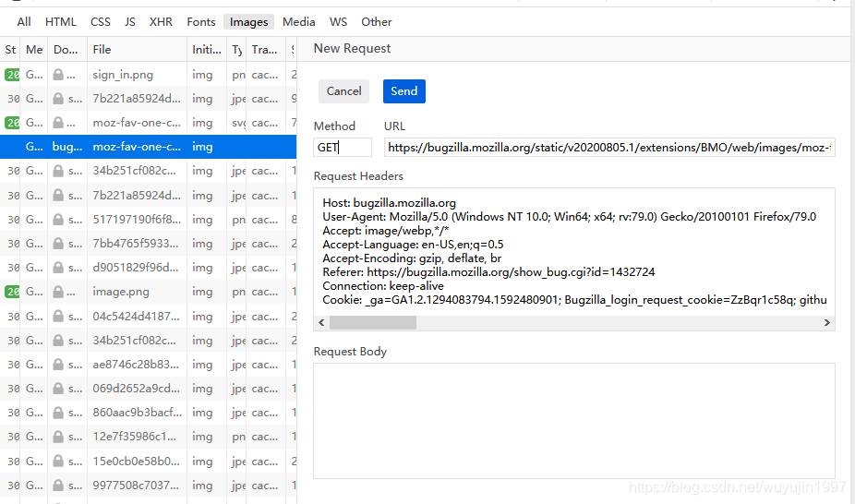This screenshot has height=504, width=855.
Task: Filter requests by Other
Action: [376, 22]
